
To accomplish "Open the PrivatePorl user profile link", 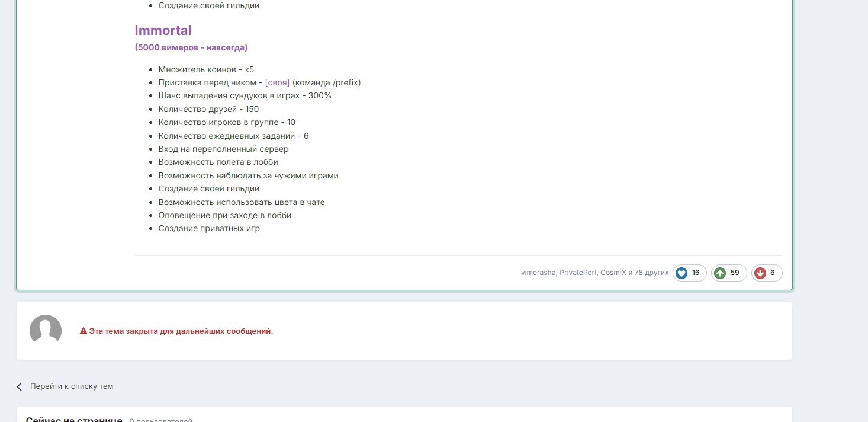I will tap(577, 273).
